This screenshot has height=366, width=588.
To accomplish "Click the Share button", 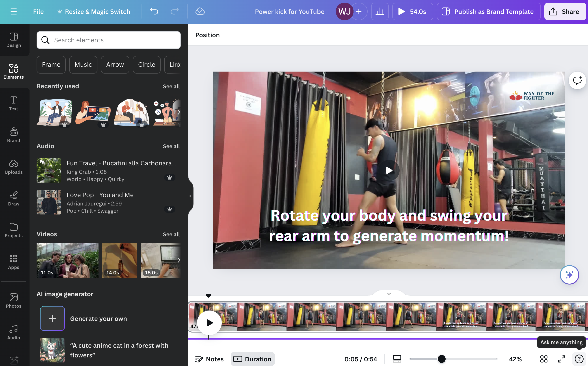I will (x=565, y=11).
